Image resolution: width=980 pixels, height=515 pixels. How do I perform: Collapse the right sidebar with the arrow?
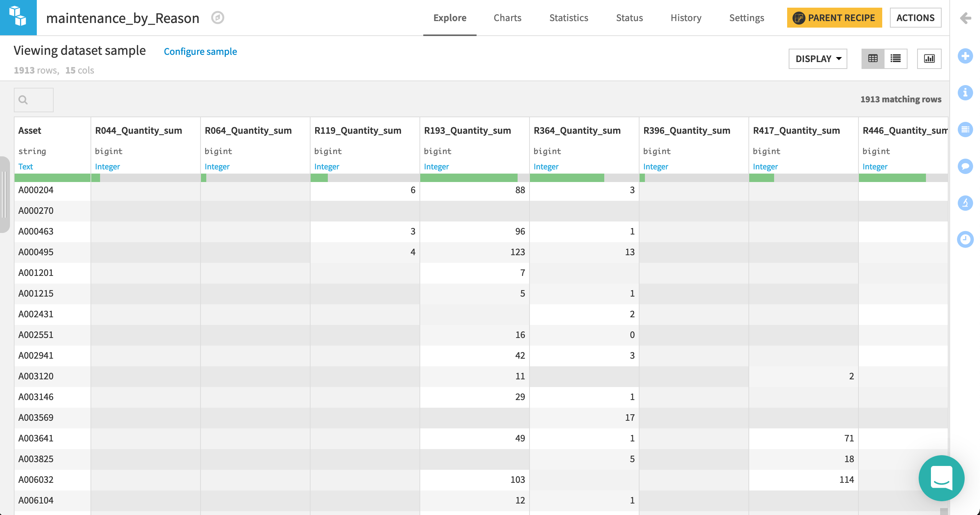(x=966, y=18)
